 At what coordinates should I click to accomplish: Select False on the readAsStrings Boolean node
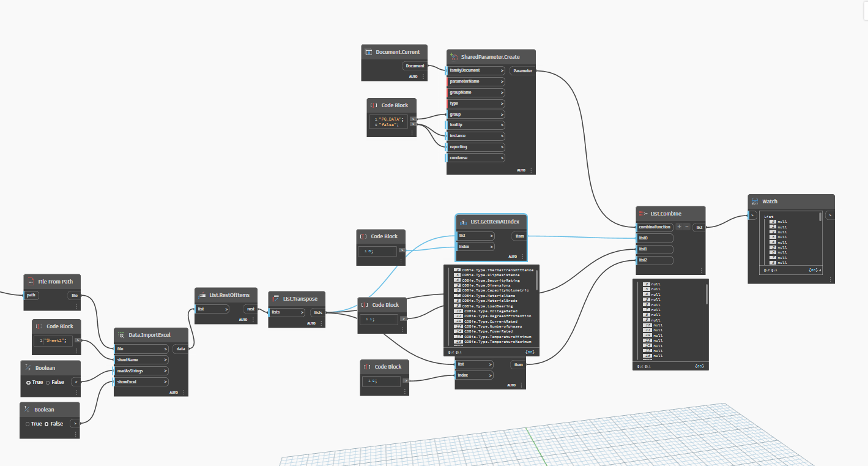[x=49, y=382]
